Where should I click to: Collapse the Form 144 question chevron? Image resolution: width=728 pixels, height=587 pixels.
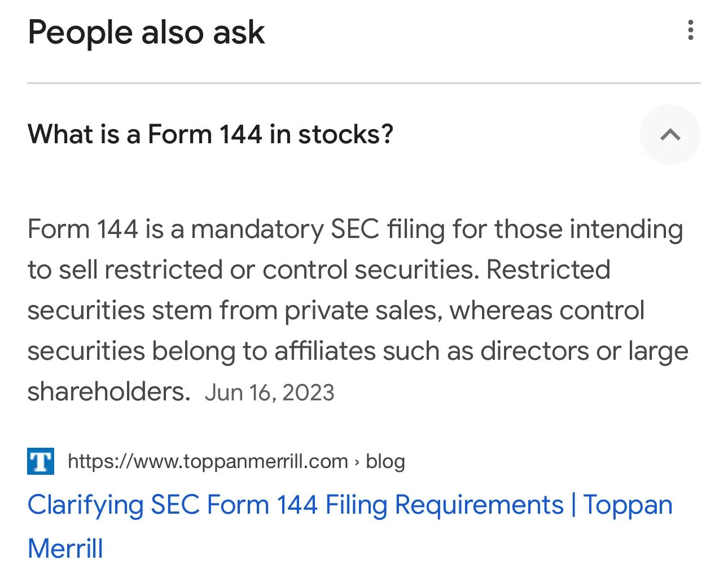click(670, 135)
